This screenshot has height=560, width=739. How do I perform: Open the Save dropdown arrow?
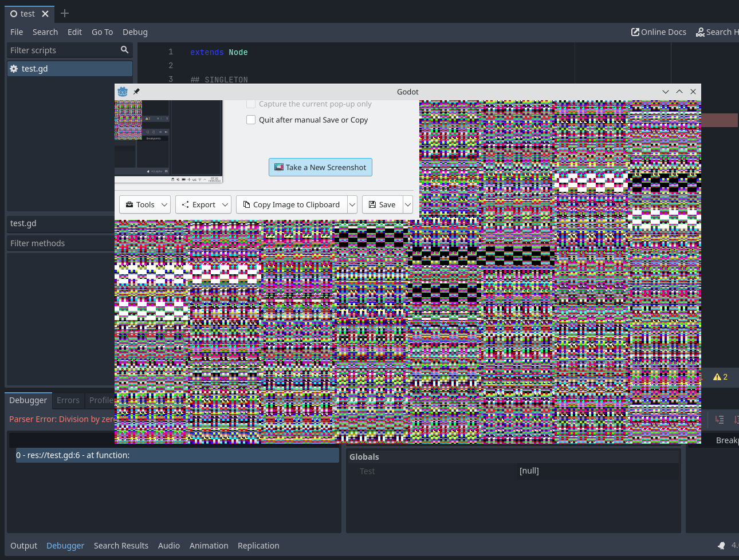(x=407, y=204)
